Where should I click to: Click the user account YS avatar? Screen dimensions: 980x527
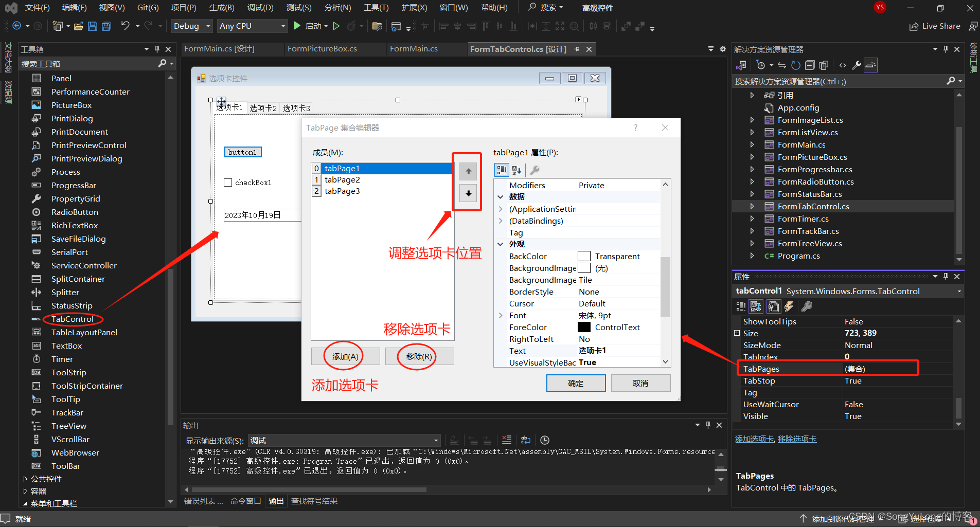coord(880,7)
